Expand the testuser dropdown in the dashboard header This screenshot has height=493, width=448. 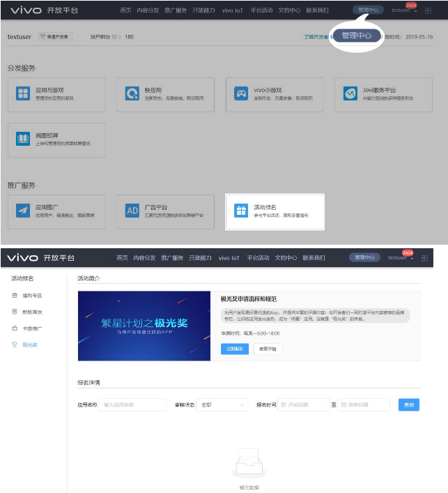tap(404, 10)
